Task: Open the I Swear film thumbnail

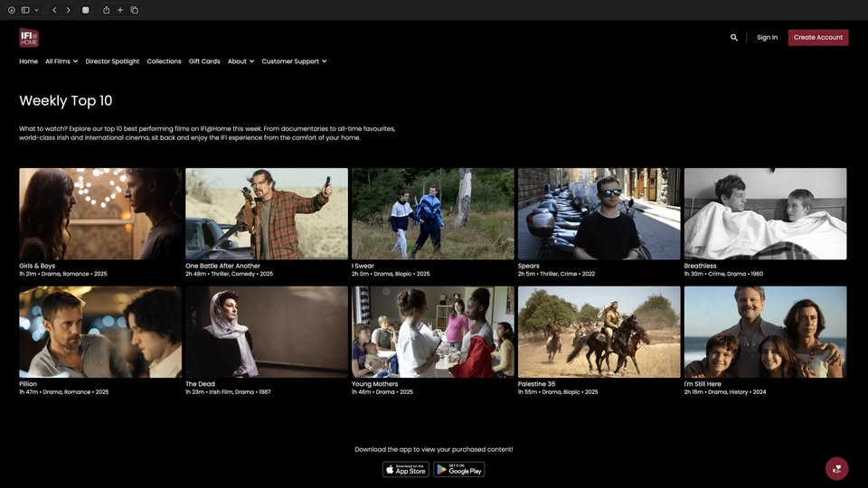Action: [x=433, y=213]
